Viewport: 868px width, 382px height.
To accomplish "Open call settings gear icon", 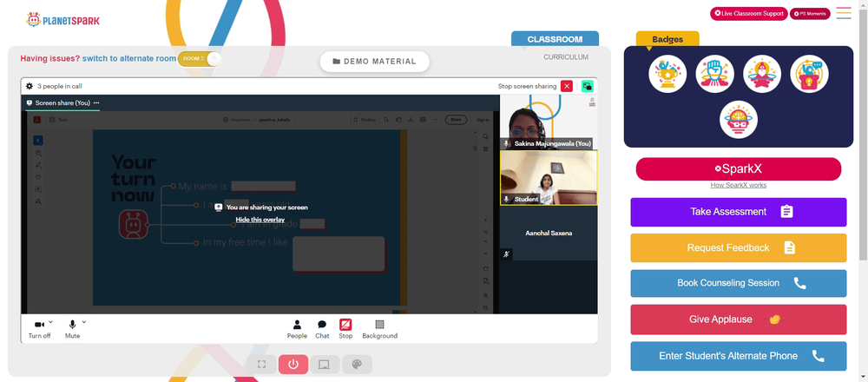I will (30, 86).
